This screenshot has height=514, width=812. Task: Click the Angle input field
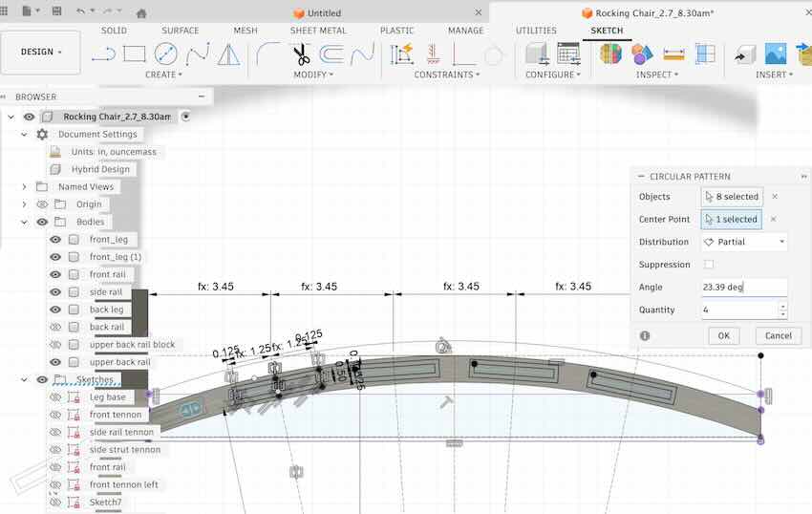click(744, 287)
